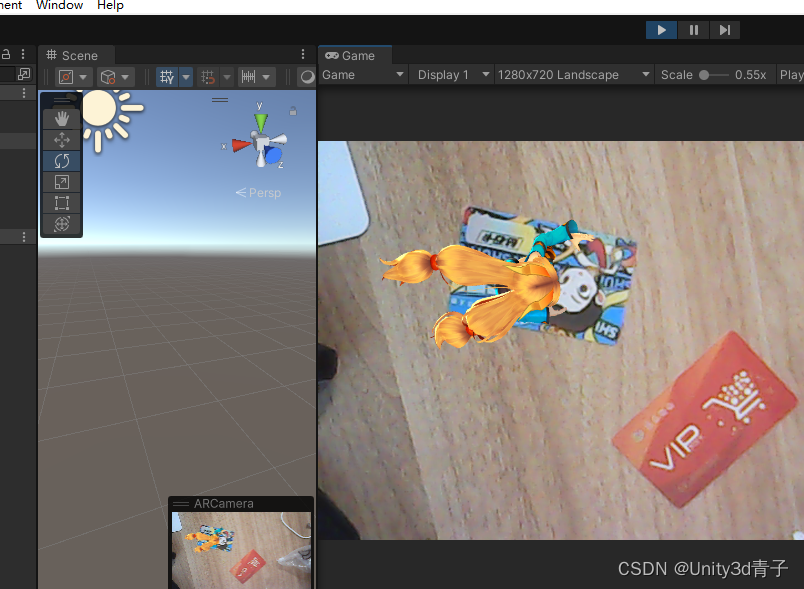The width and height of the screenshot is (804, 589).
Task: Toggle the tool handle pivot position button
Action: tap(66, 77)
